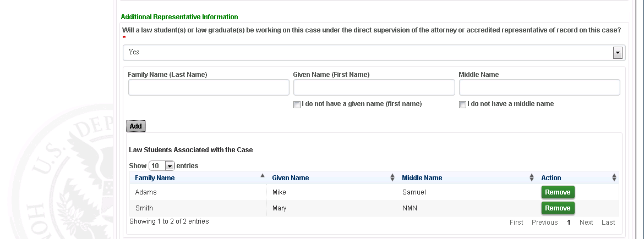Go to Previous page of entries
The height and width of the screenshot is (239, 644).
(544, 223)
